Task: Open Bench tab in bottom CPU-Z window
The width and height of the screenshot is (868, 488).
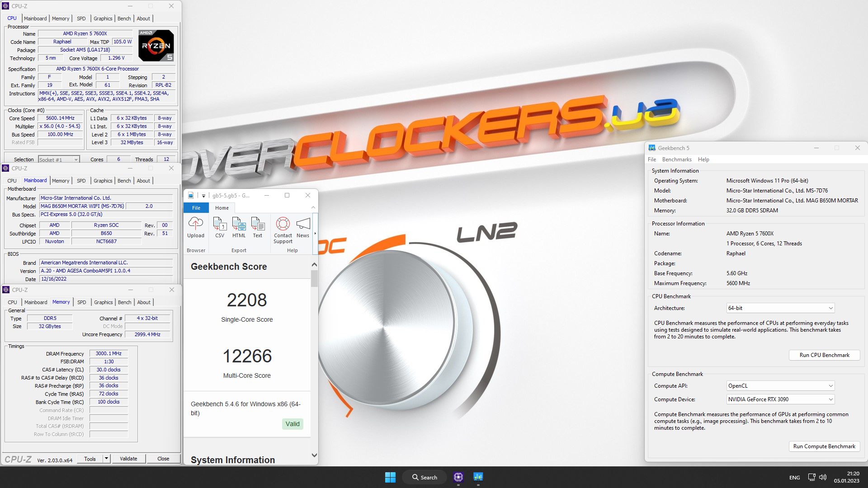Action: [125, 302]
